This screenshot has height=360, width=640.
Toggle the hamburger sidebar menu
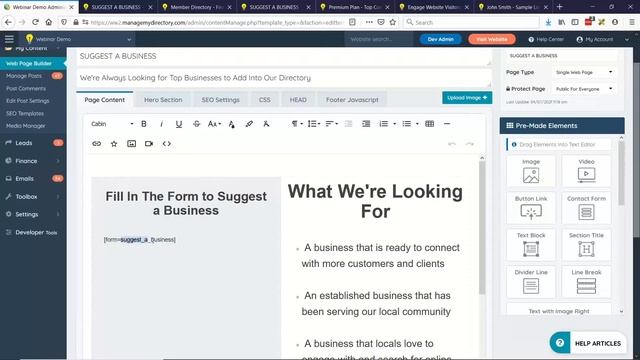(x=9, y=39)
